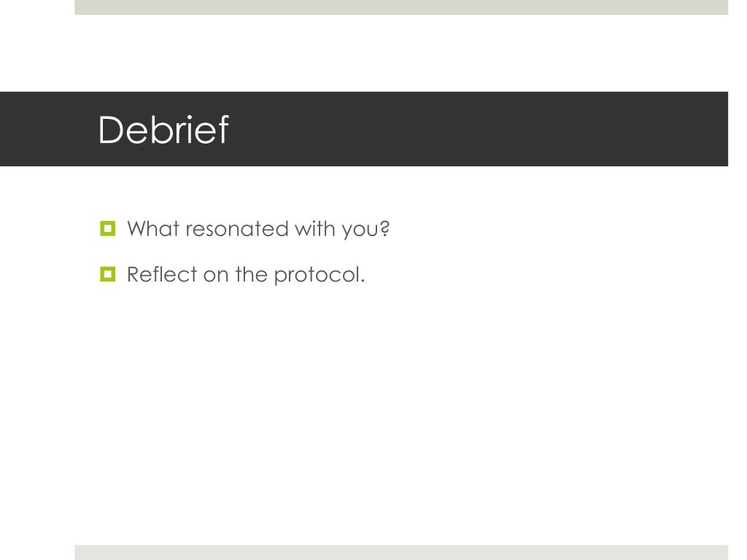Viewport: 747px width, 560px height.
Task: Click the white space above the title band
Action: coord(401,52)
